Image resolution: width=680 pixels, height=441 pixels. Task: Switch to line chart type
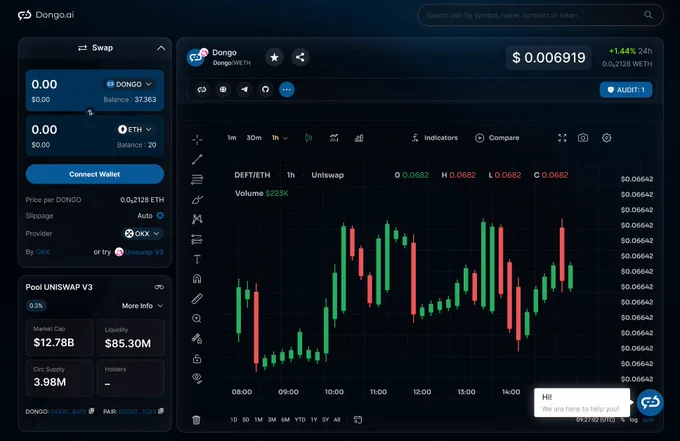tap(334, 138)
